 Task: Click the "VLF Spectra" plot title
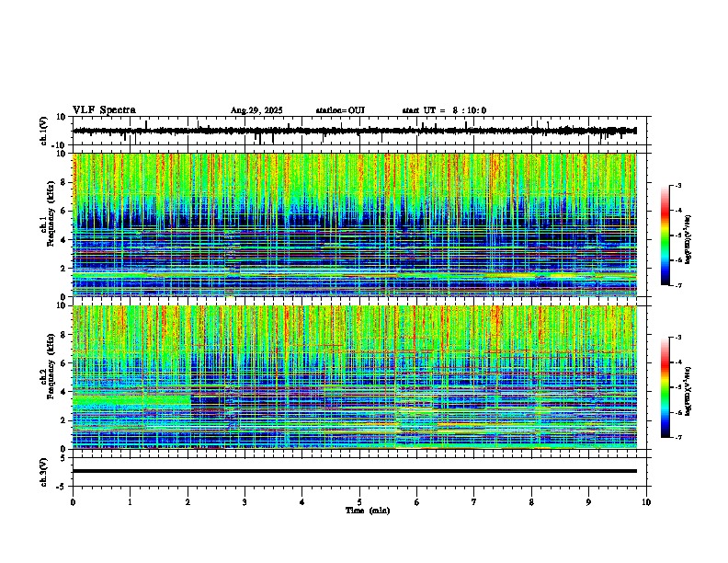(x=104, y=110)
